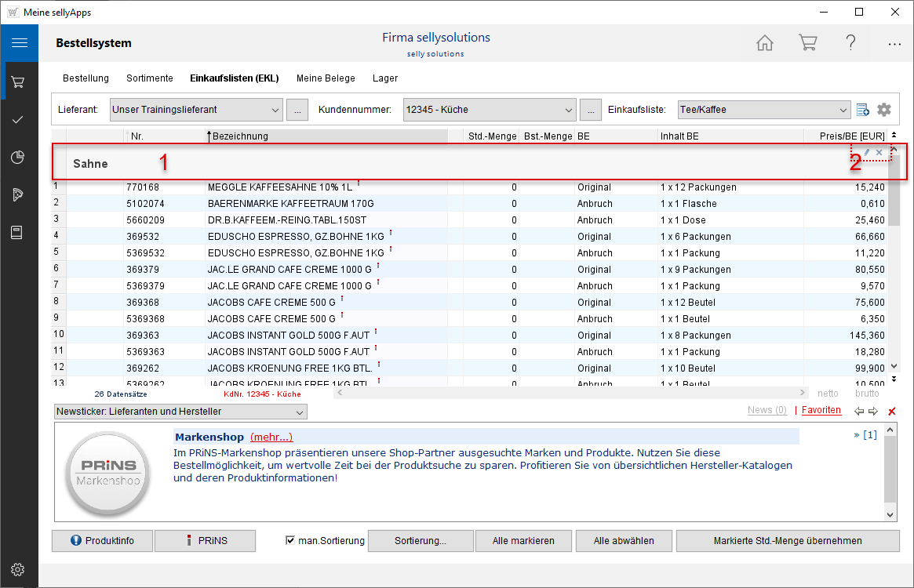Open the three-dots more options menu

coord(894,44)
